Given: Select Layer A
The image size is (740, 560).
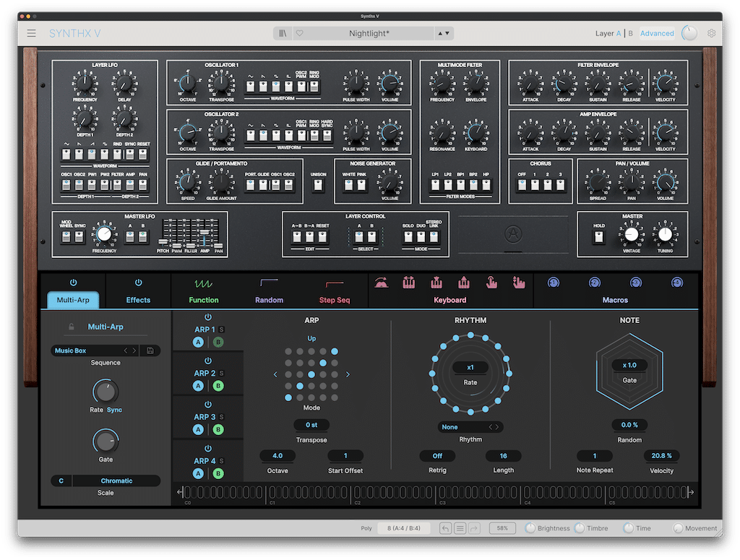Looking at the screenshot, I should click(619, 33).
